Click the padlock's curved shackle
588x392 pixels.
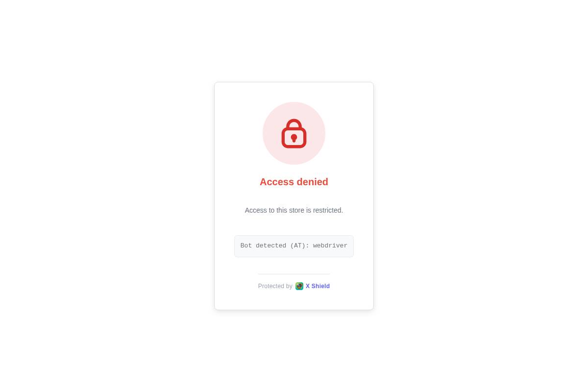coord(294,123)
